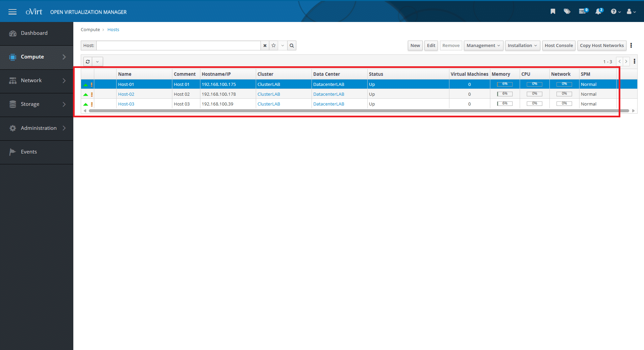Image resolution: width=644 pixels, height=350 pixels.
Task: Run search with magnifier button
Action: coord(292,46)
